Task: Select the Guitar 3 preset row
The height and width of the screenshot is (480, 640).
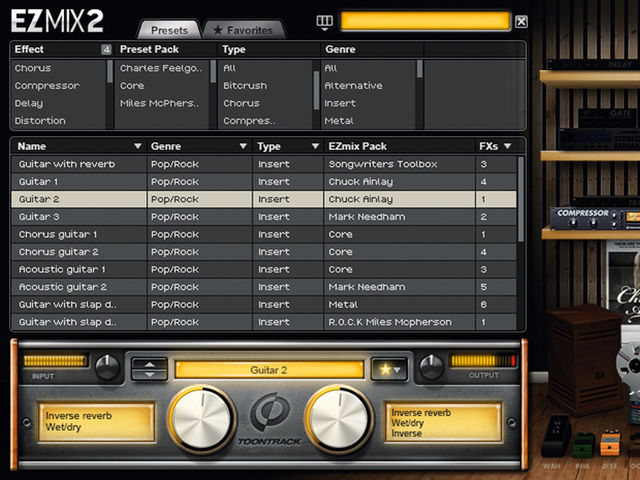Action: click(x=264, y=217)
